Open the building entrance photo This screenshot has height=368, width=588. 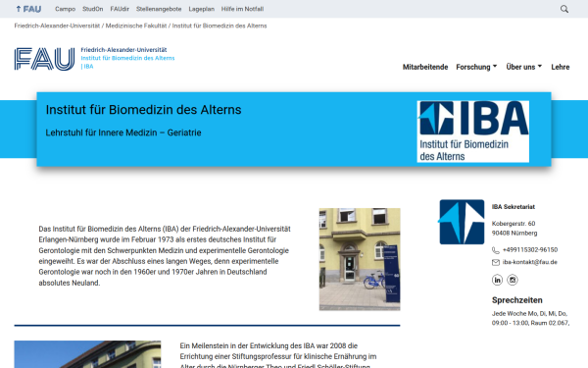(360, 259)
